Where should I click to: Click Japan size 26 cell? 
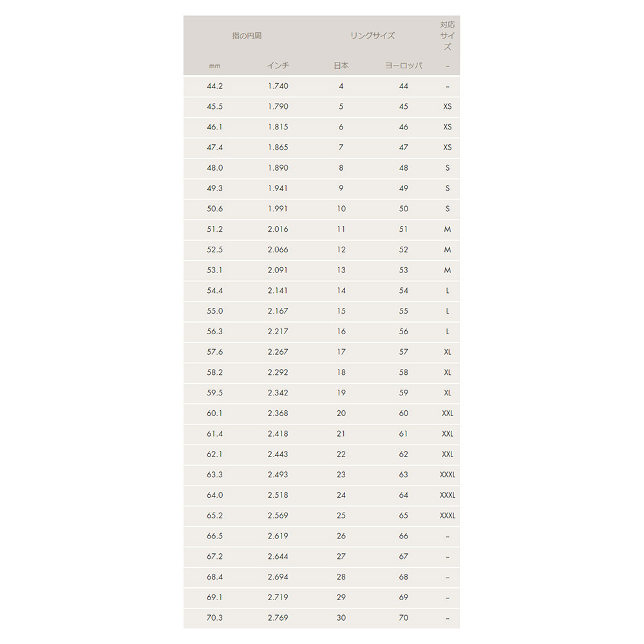click(341, 536)
